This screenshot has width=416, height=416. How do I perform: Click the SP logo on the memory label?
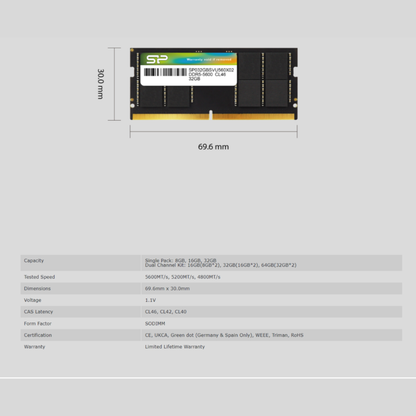tap(157, 59)
